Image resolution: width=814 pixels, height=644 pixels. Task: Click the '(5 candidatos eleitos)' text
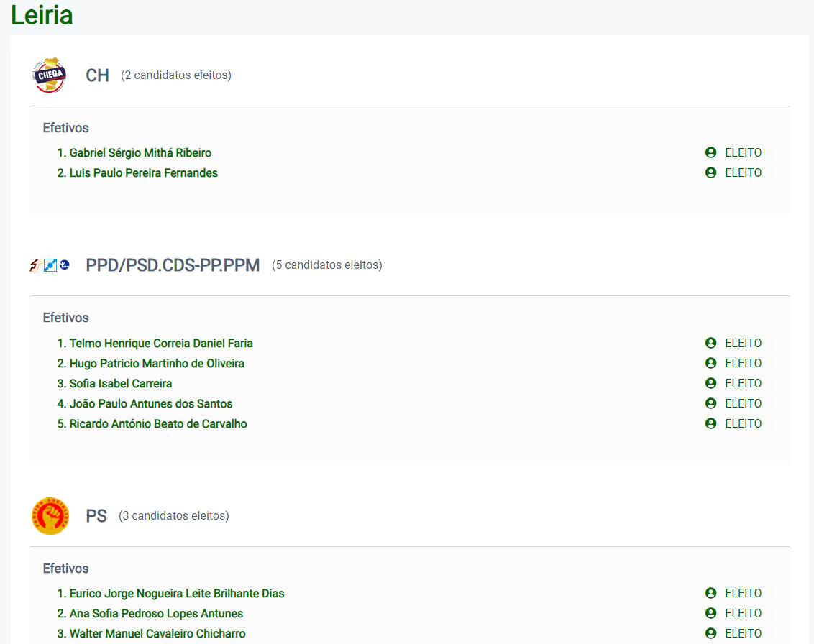coord(327,265)
